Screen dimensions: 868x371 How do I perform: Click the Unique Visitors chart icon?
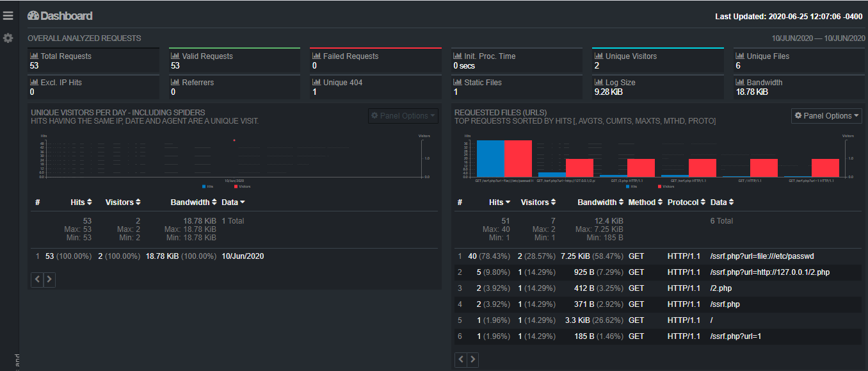(599, 56)
